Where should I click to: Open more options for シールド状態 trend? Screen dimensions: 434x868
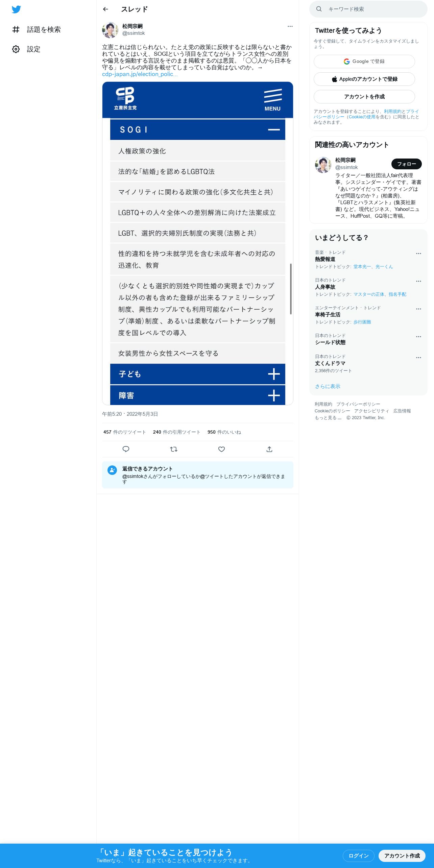click(418, 337)
